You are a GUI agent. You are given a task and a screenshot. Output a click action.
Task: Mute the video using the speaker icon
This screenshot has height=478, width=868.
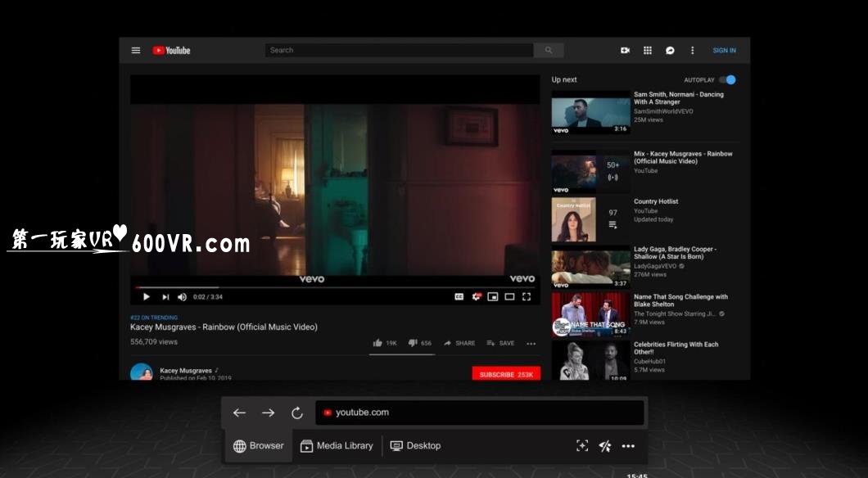(x=182, y=297)
